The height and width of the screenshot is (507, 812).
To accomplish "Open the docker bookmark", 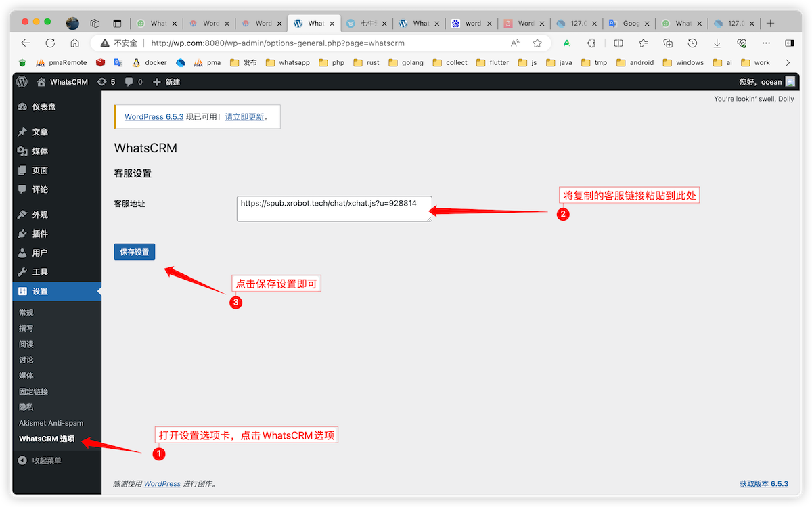I will coord(150,62).
